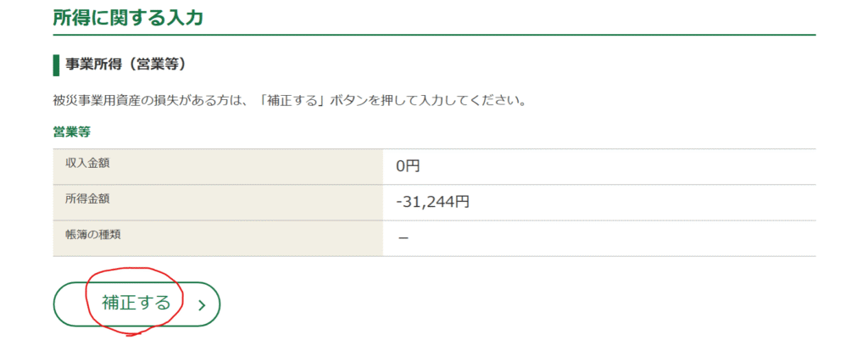The height and width of the screenshot is (340, 868).
Task: Select the 収入金額 label cell
Action: click(x=87, y=163)
